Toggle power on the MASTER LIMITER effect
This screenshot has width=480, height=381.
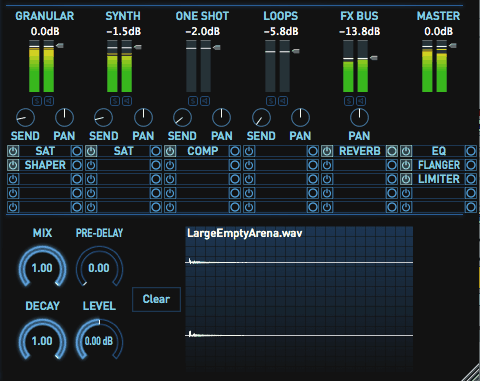point(406,179)
